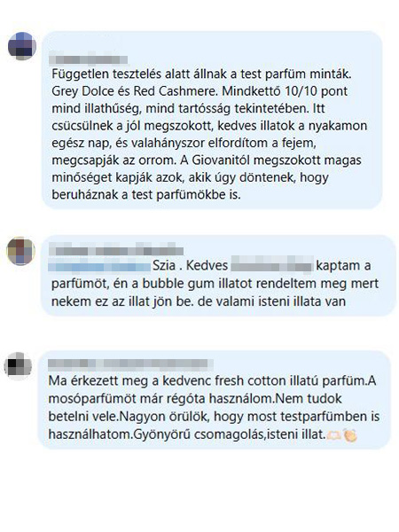Image resolution: width=399 pixels, height=532 pixels.
Task: Click the '10/10 pont' rating text
Action: tap(317, 91)
